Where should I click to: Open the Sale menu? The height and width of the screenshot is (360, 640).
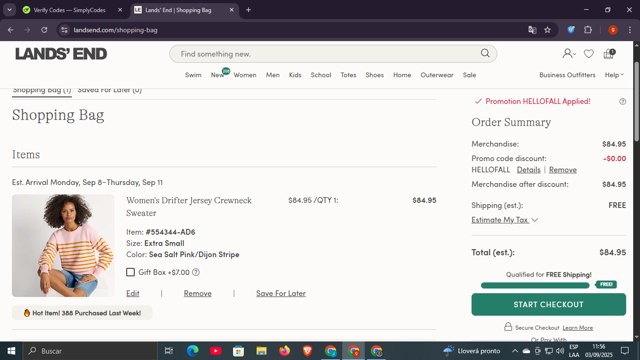click(x=469, y=75)
